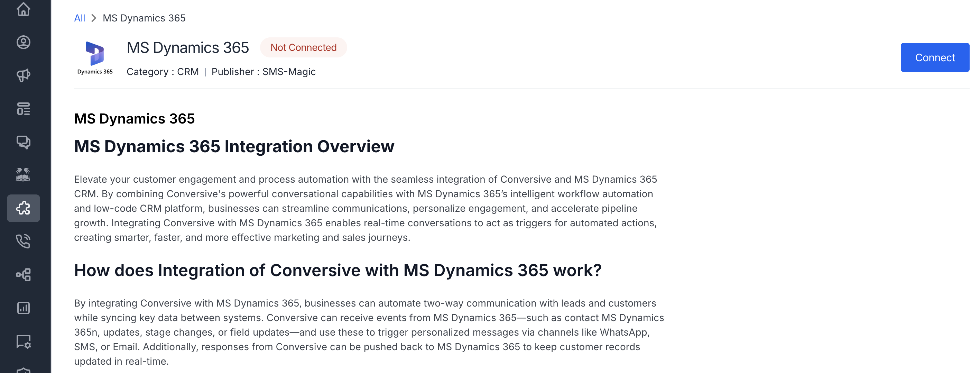Viewport: 980px width, 373px height.
Task: Click the MS Dynamics 365 Integration Overview heading
Action: point(234,147)
